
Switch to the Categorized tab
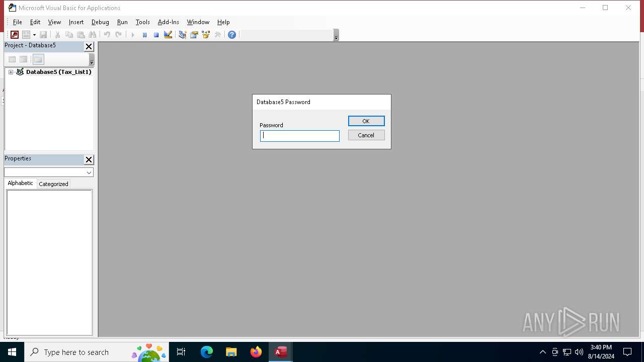[x=53, y=184]
